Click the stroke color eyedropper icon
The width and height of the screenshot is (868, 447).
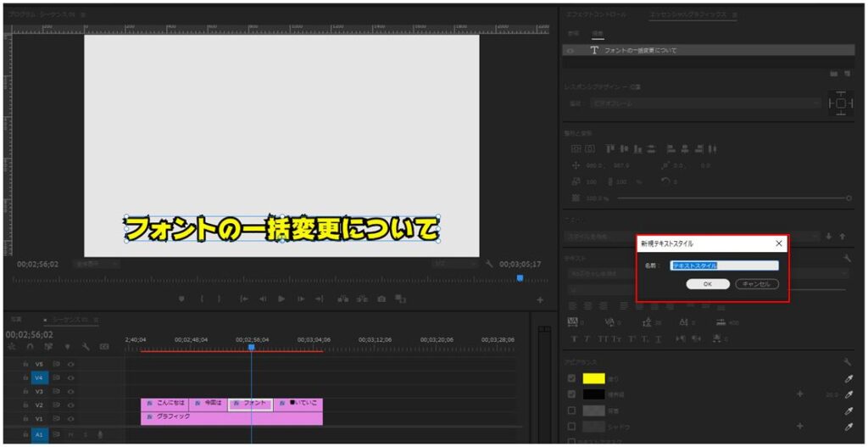click(x=849, y=394)
